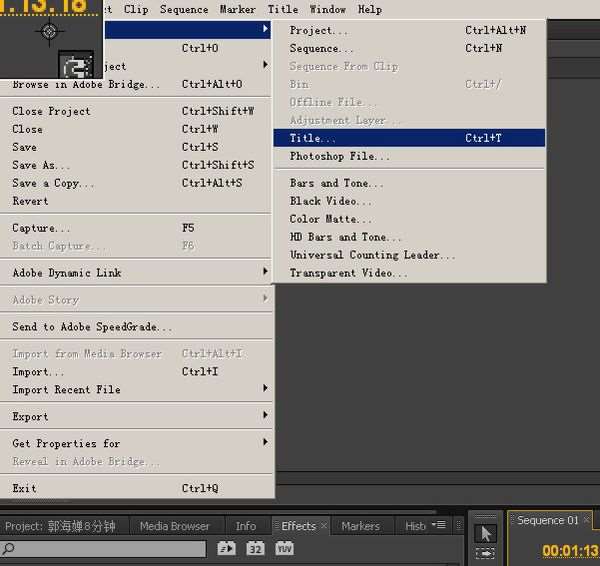This screenshot has height=566, width=600.
Task: Toggle the YUV effects filter icon
Action: 284,548
